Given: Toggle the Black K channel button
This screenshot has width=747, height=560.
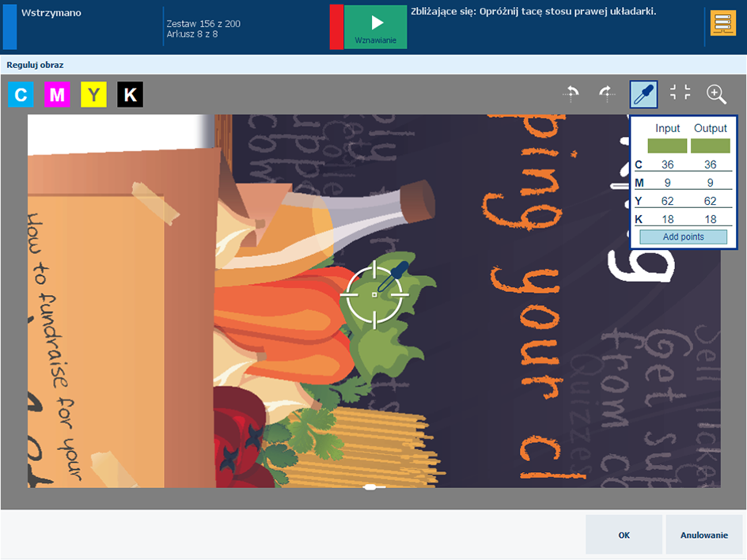Looking at the screenshot, I should coord(130,94).
